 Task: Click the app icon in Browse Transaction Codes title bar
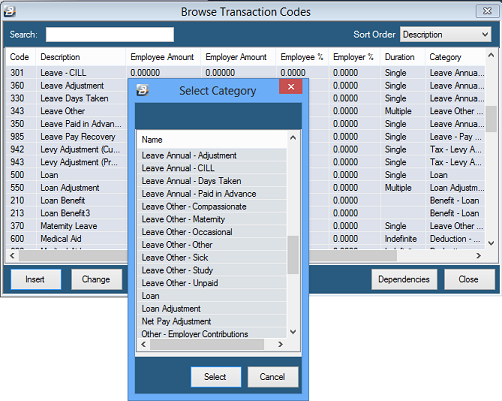click(x=10, y=12)
